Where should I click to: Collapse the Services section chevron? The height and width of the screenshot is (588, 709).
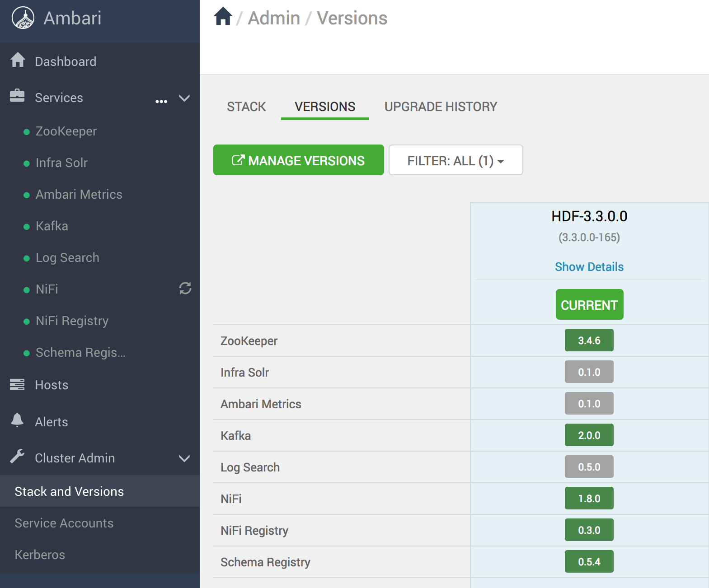(x=184, y=98)
